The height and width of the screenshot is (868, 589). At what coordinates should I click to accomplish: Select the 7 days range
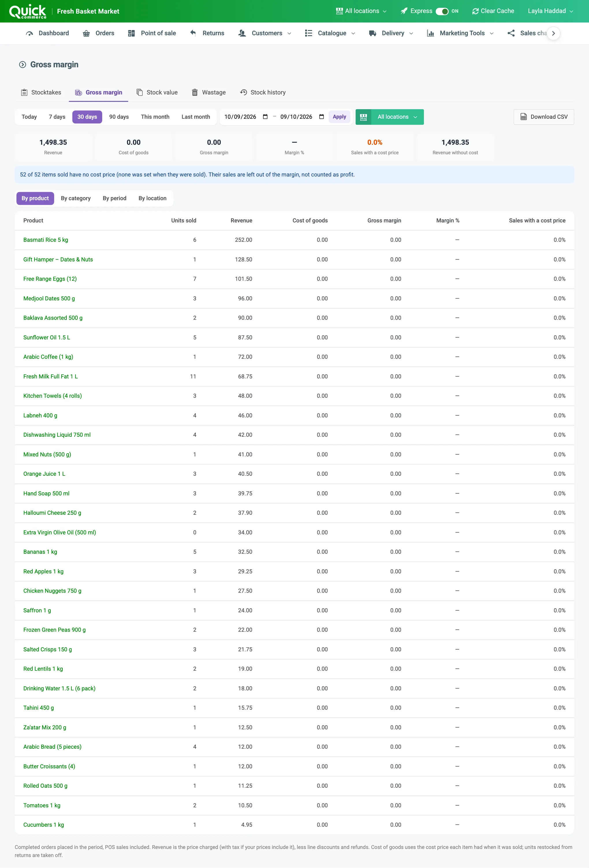(57, 117)
